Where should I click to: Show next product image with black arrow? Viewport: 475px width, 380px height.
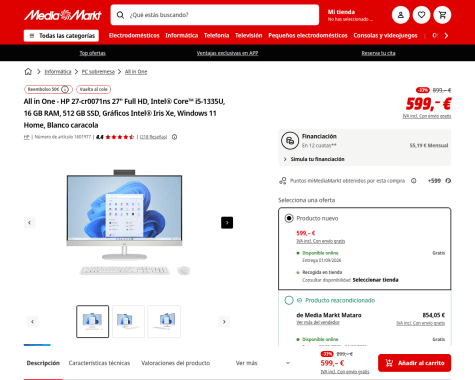click(227, 223)
